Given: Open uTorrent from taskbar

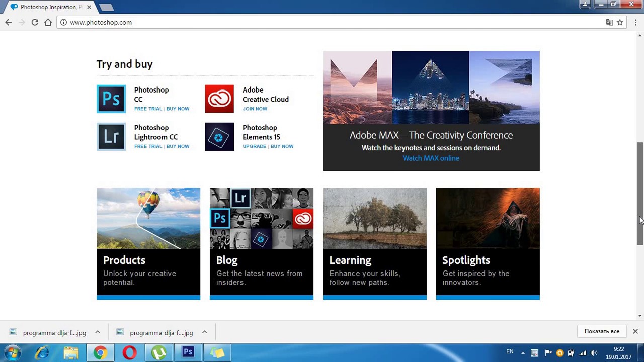Looking at the screenshot, I should pos(158,353).
